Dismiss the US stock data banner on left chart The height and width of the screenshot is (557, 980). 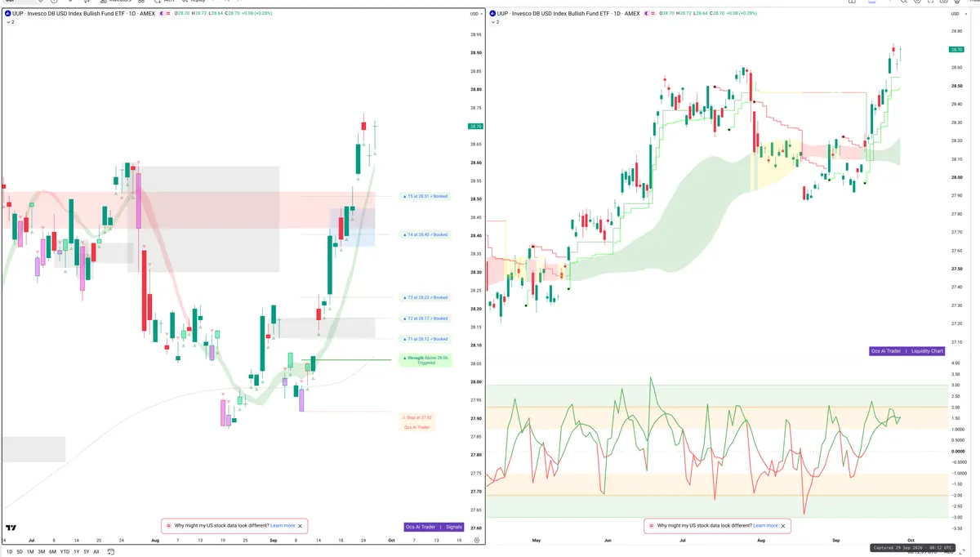point(301,526)
